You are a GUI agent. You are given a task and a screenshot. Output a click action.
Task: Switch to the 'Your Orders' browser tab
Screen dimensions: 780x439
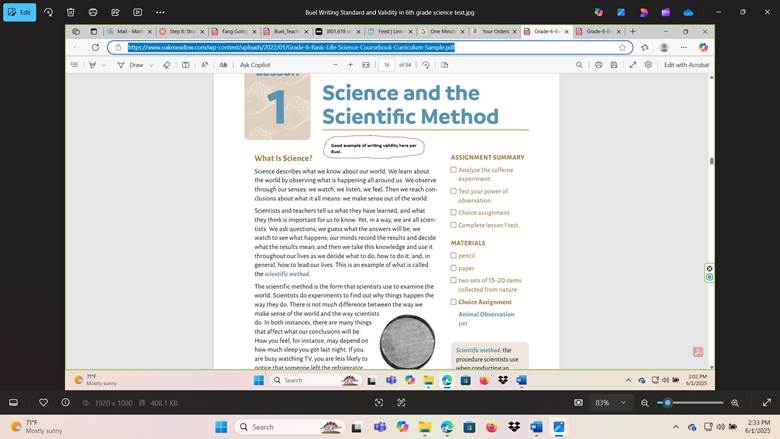[x=494, y=31]
